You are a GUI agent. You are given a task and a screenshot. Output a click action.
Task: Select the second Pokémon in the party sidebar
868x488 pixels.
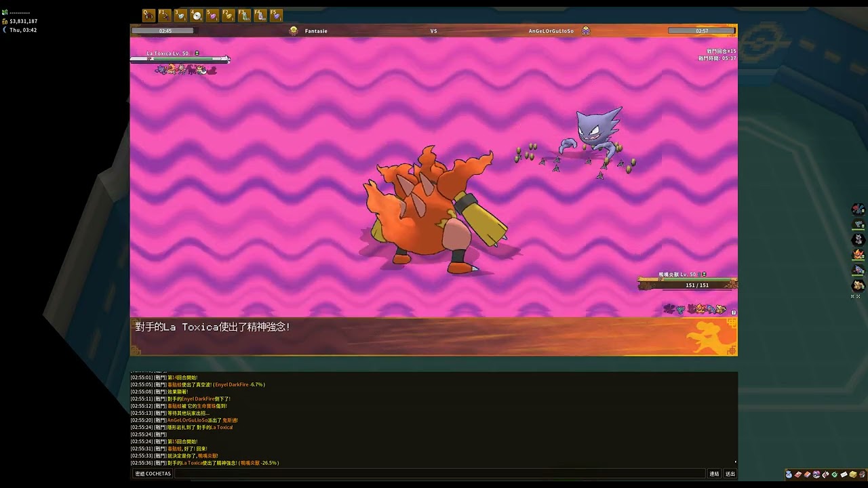859,224
